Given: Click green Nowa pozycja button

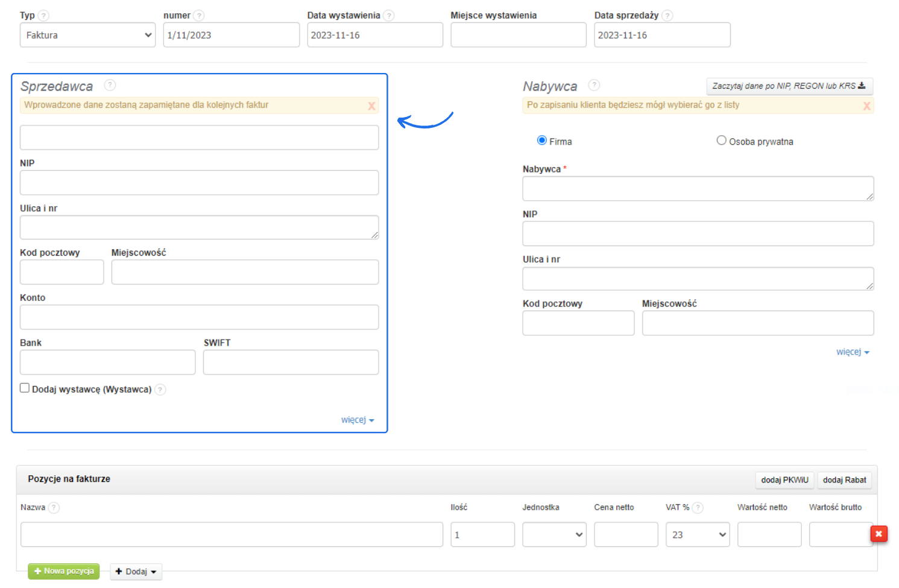Looking at the screenshot, I should pyautogui.click(x=64, y=571).
